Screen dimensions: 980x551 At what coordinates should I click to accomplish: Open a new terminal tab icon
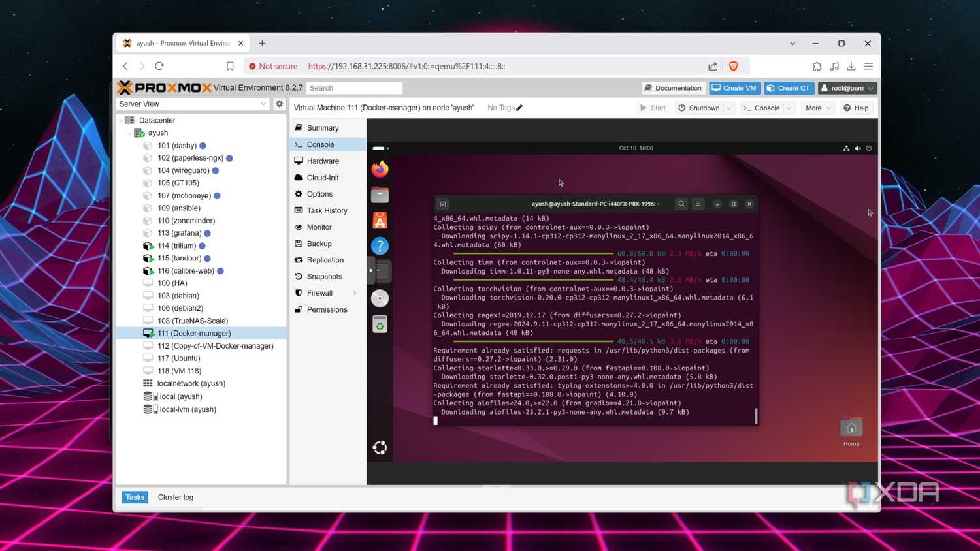(x=443, y=204)
